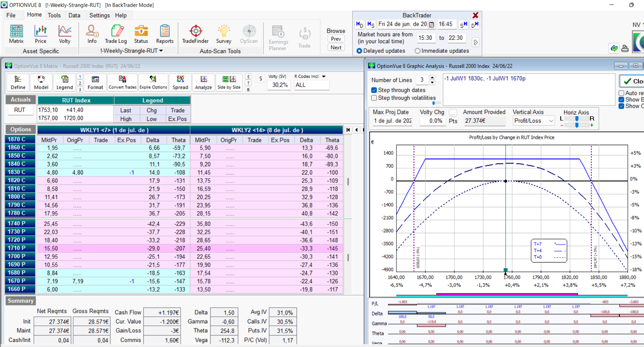Expand the !-Weekly-Strangle-RUT account dropdown
Screen dimensions: 644x347
coord(161,51)
